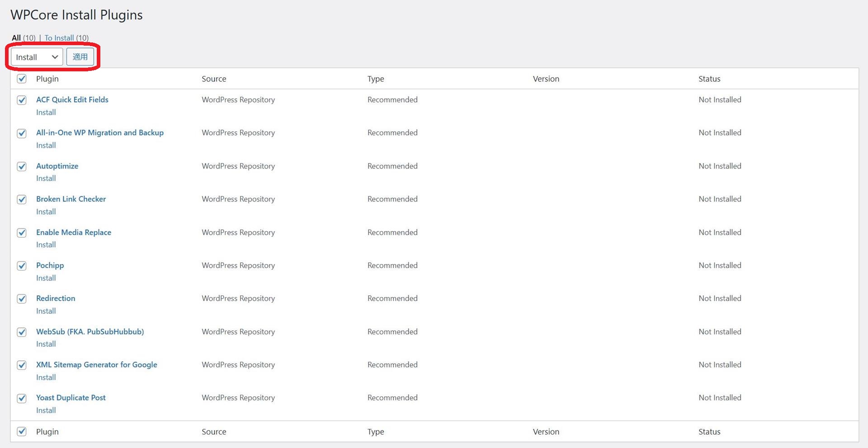Open the Yoast Duplicate Post plugin link

click(71, 398)
